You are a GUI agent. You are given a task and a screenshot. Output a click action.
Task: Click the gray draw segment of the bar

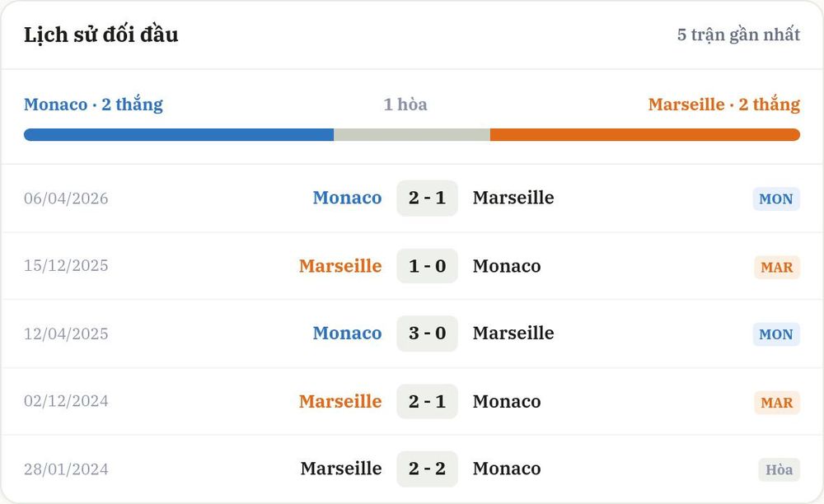click(x=412, y=134)
